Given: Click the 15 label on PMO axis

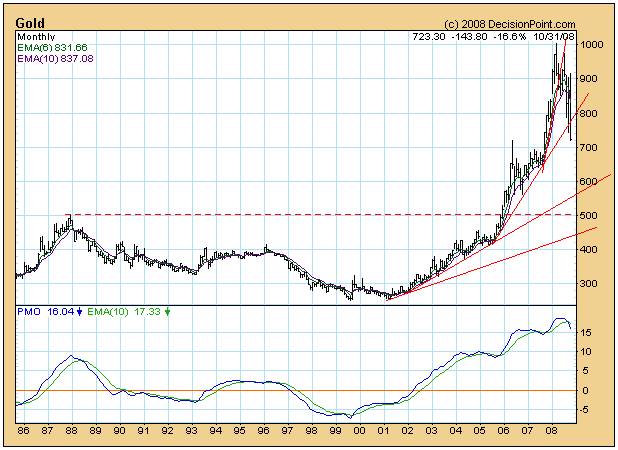Looking at the screenshot, I should tap(589, 333).
